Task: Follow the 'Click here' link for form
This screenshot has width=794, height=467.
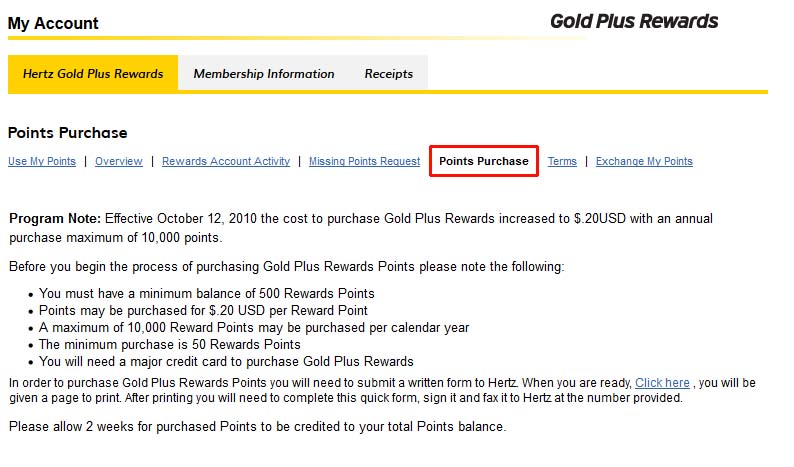Action: [662, 382]
